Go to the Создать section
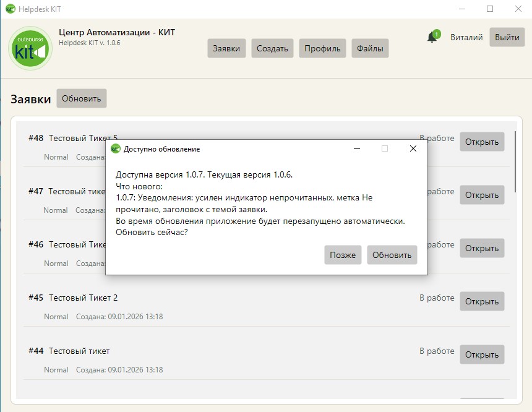The width and height of the screenshot is (532, 412). (x=272, y=48)
